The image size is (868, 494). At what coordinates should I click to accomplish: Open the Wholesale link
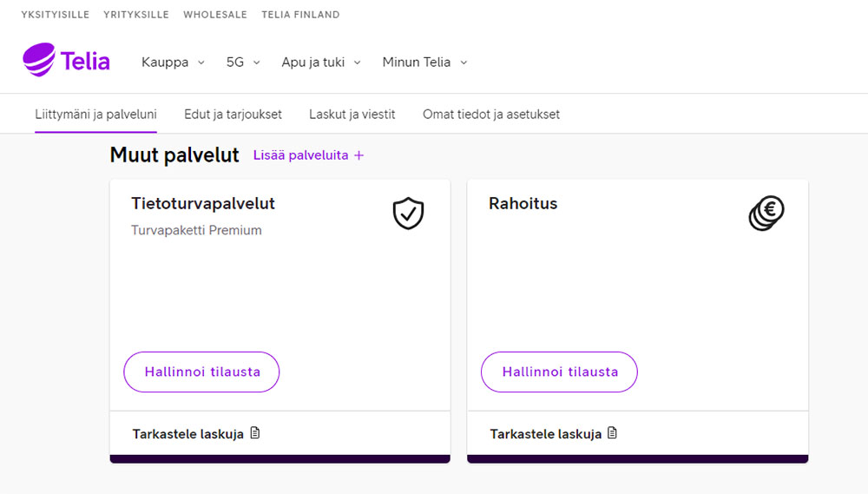point(215,15)
